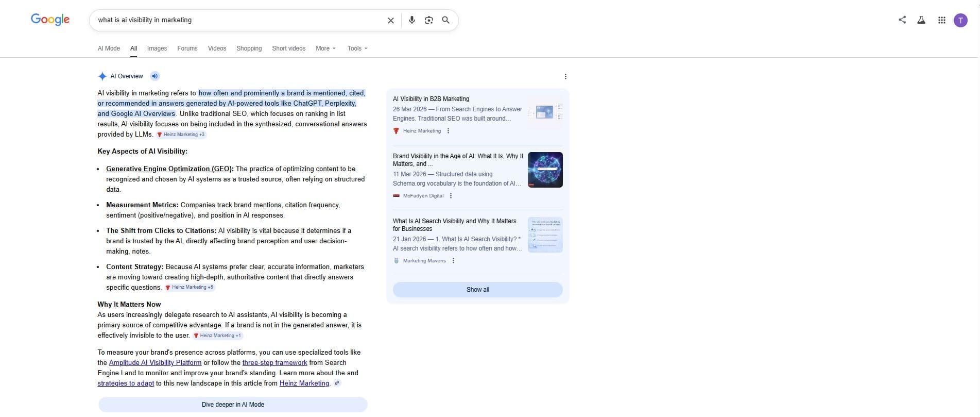Click the Key Aspects of AI Visibility heading

point(143,152)
